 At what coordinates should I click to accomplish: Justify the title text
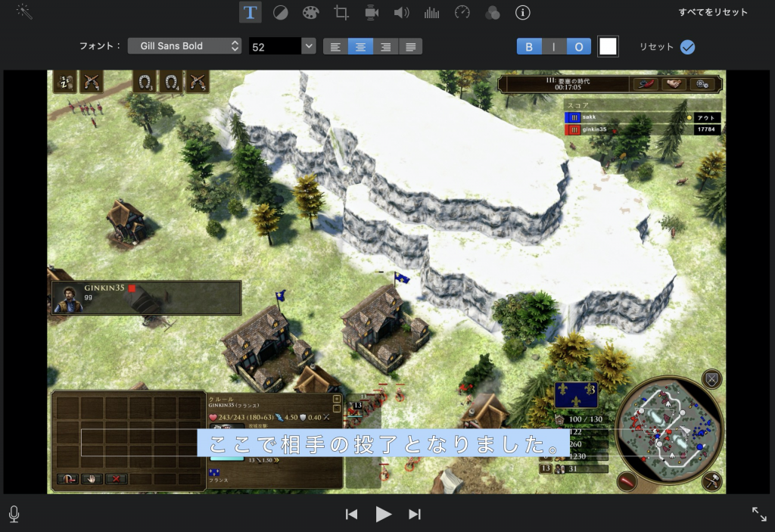410,47
